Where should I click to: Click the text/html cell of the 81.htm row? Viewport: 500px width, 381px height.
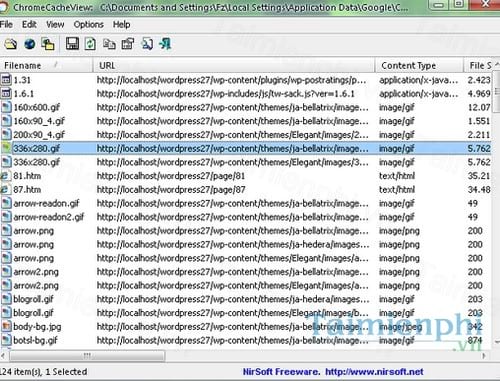coord(397,176)
